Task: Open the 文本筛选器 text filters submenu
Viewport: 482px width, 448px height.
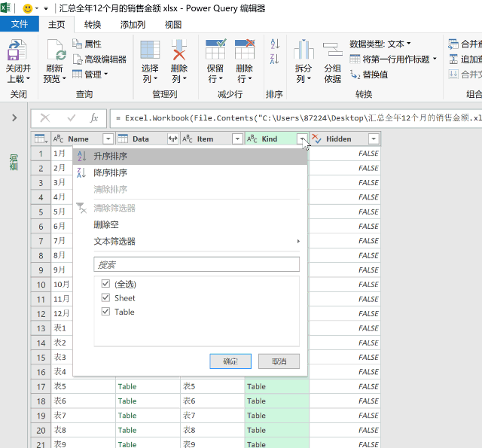Action: point(190,242)
